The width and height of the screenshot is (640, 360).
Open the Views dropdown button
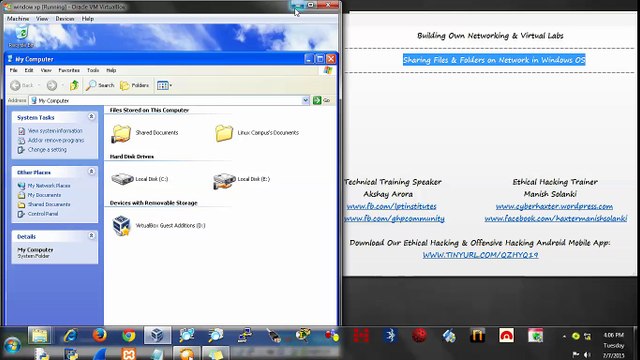[x=164, y=85]
